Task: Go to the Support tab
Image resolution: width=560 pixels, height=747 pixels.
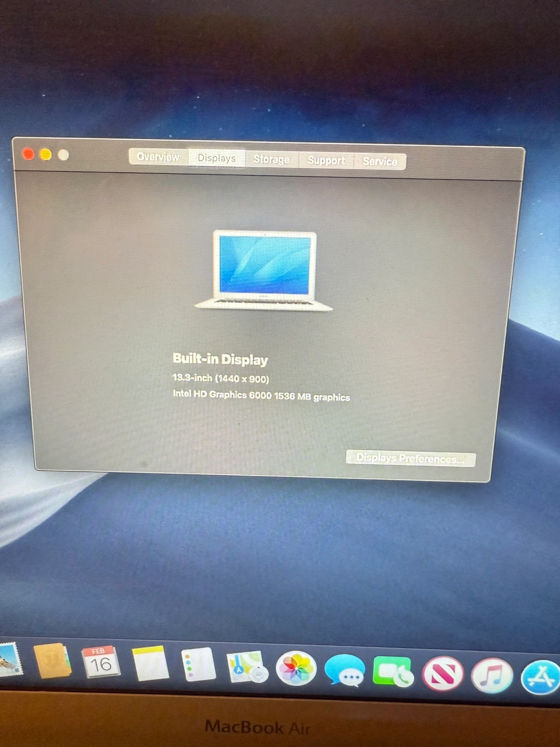Action: pyautogui.click(x=326, y=161)
